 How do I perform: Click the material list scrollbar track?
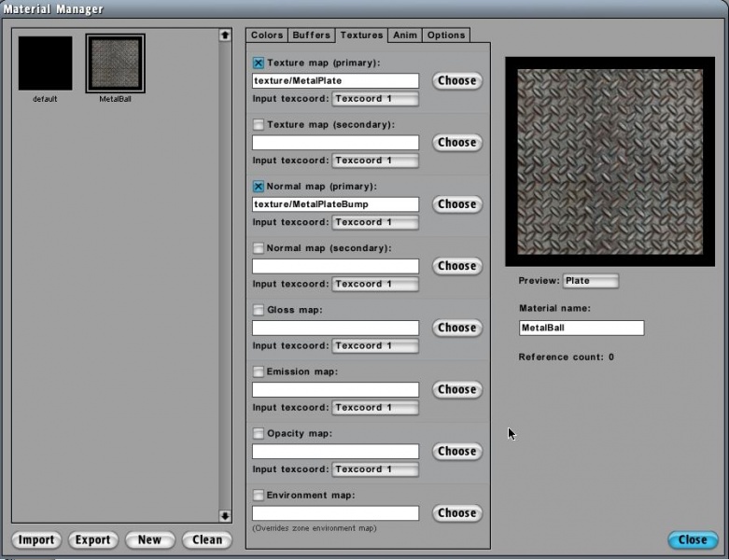click(225, 280)
